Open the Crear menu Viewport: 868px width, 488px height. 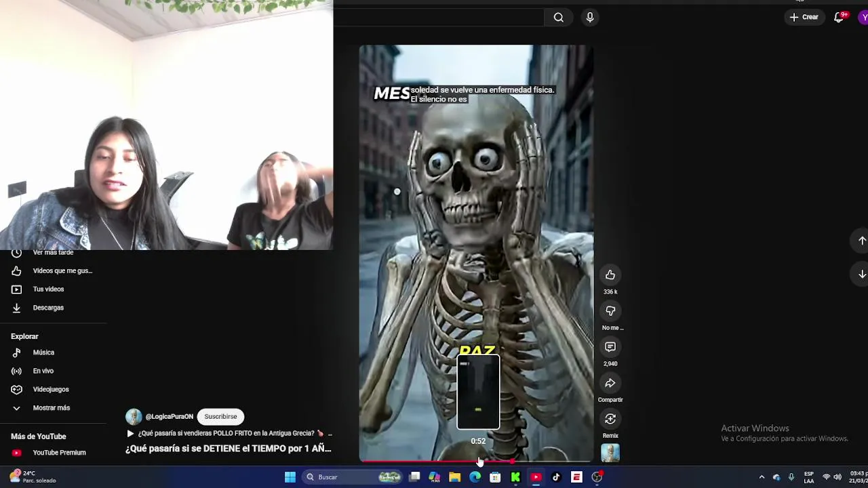[804, 17]
